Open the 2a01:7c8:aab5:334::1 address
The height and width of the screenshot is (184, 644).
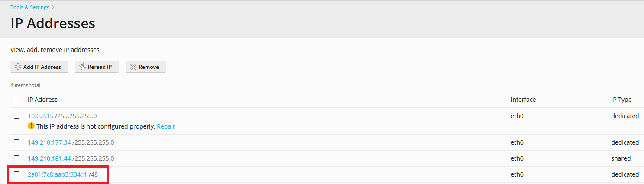click(x=58, y=174)
